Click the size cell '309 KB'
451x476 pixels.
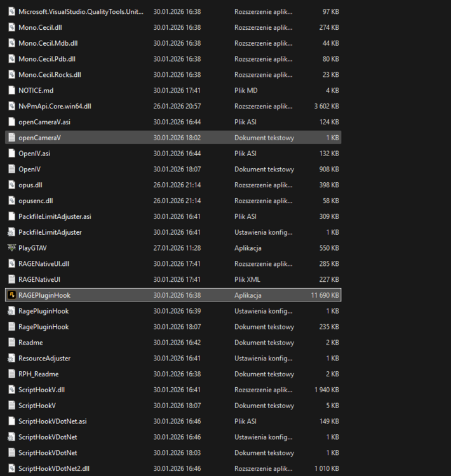(x=329, y=216)
